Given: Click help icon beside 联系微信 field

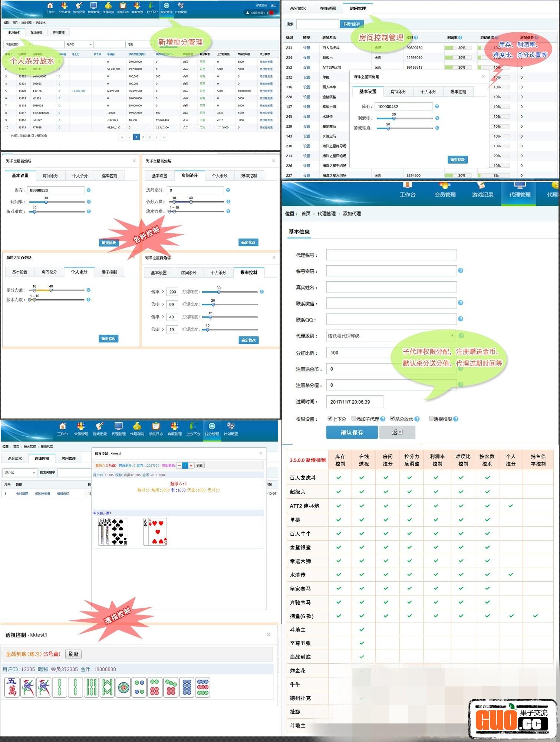Looking at the screenshot, I should click(x=461, y=303).
